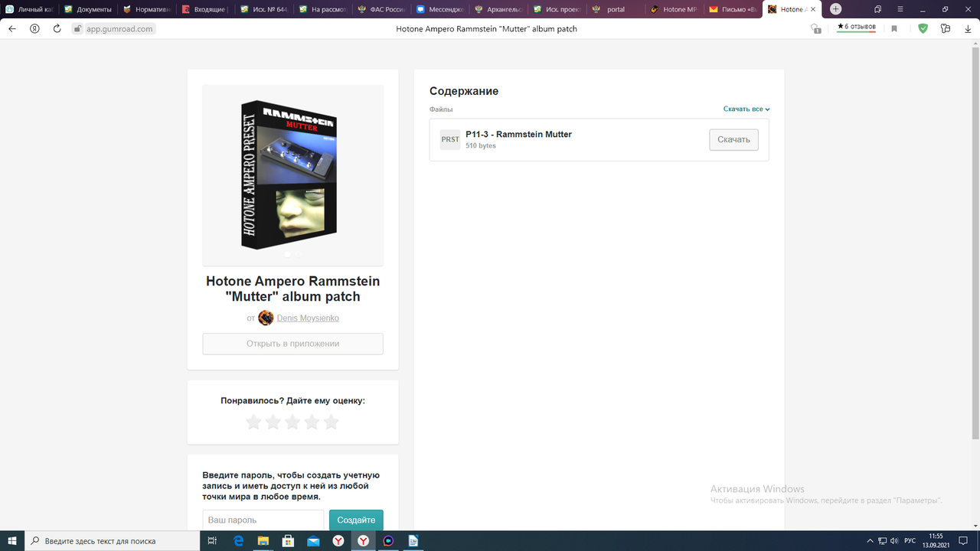The width and height of the screenshot is (980, 551).
Task: Bookmark this page with the bookmark icon
Action: pos(894,28)
